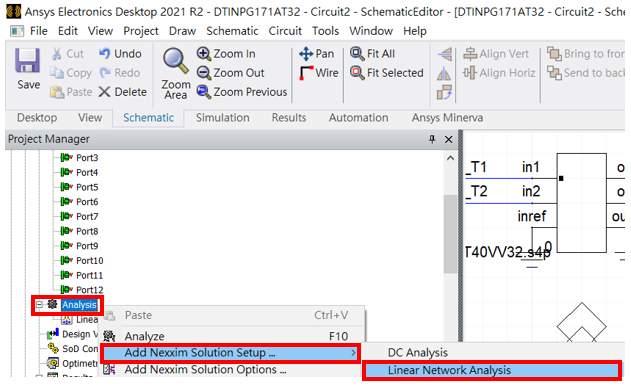Image resolution: width=631 pixels, height=387 pixels.
Task: Click the Paste clipboard icon in the ribbon
Action: click(57, 92)
